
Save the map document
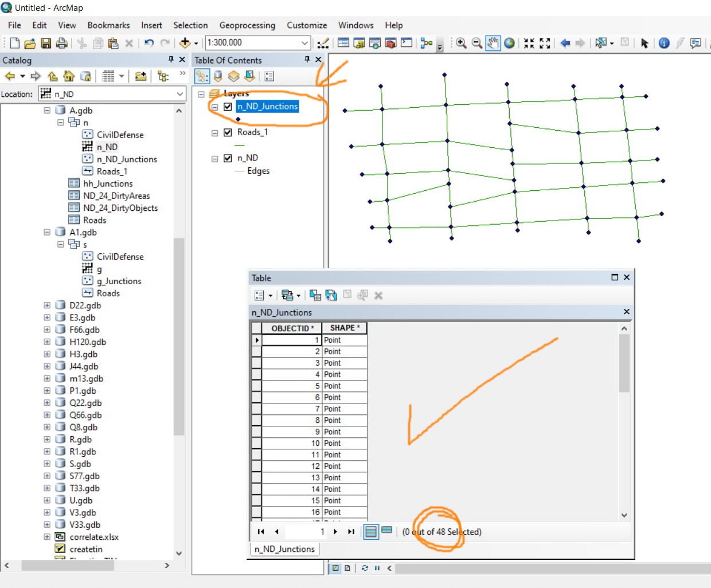coord(46,43)
